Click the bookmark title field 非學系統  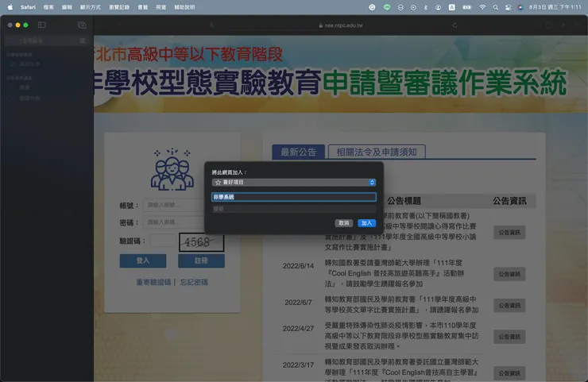pos(294,197)
